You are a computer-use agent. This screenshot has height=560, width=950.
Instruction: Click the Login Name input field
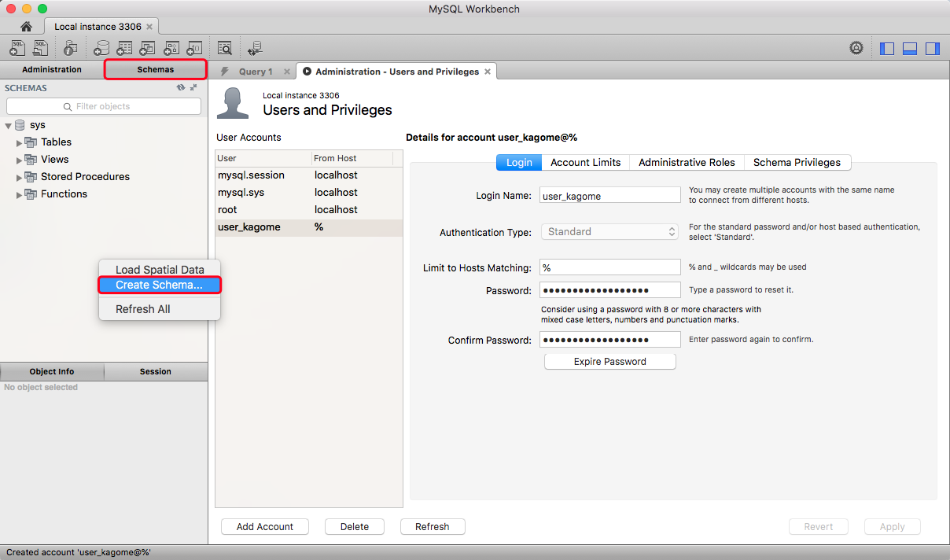(x=610, y=196)
